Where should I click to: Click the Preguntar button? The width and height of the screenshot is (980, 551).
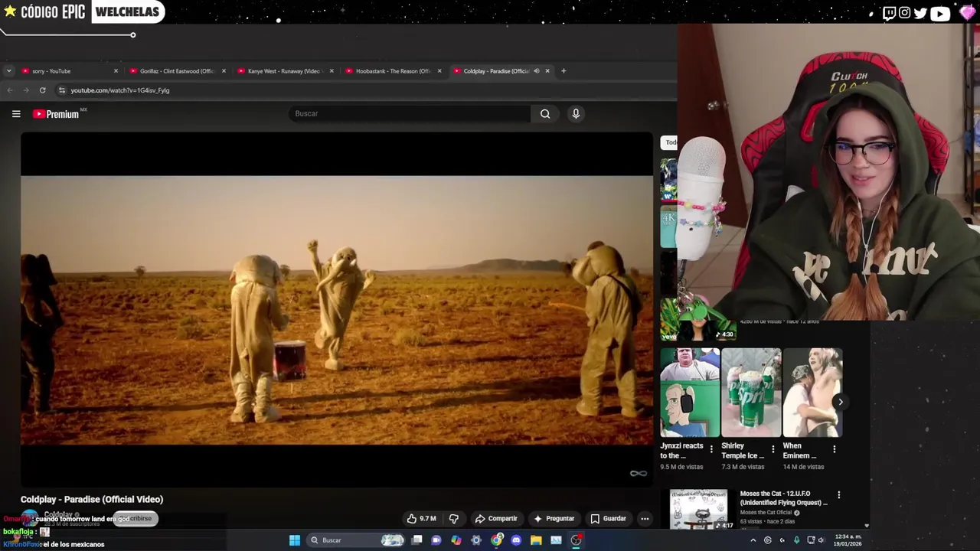(x=554, y=519)
